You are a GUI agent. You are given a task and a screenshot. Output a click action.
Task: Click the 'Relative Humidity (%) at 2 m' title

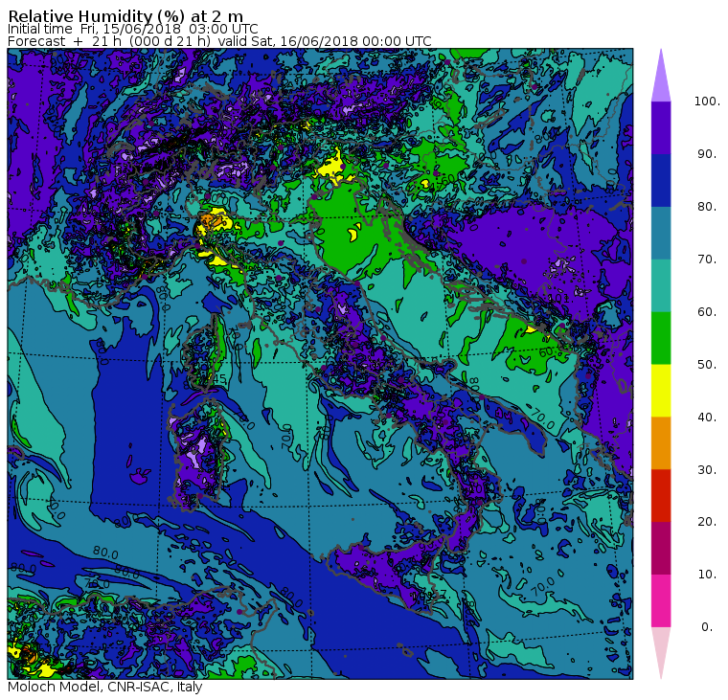click(125, 16)
